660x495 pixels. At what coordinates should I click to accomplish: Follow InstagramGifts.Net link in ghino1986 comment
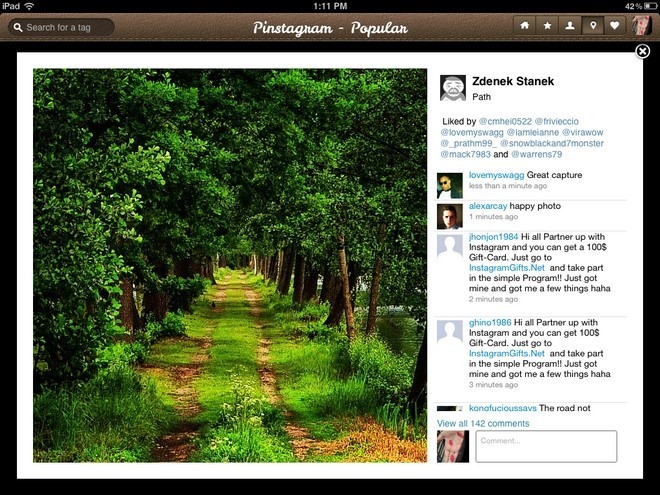pos(507,354)
